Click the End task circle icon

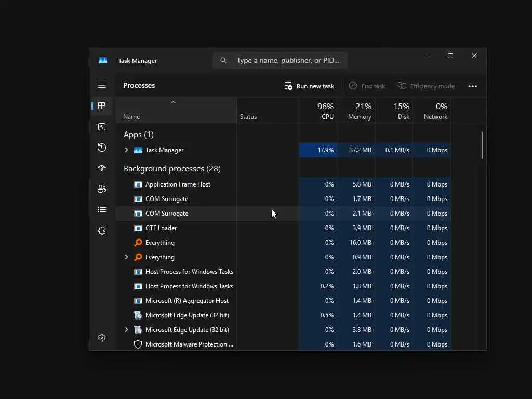(x=353, y=86)
